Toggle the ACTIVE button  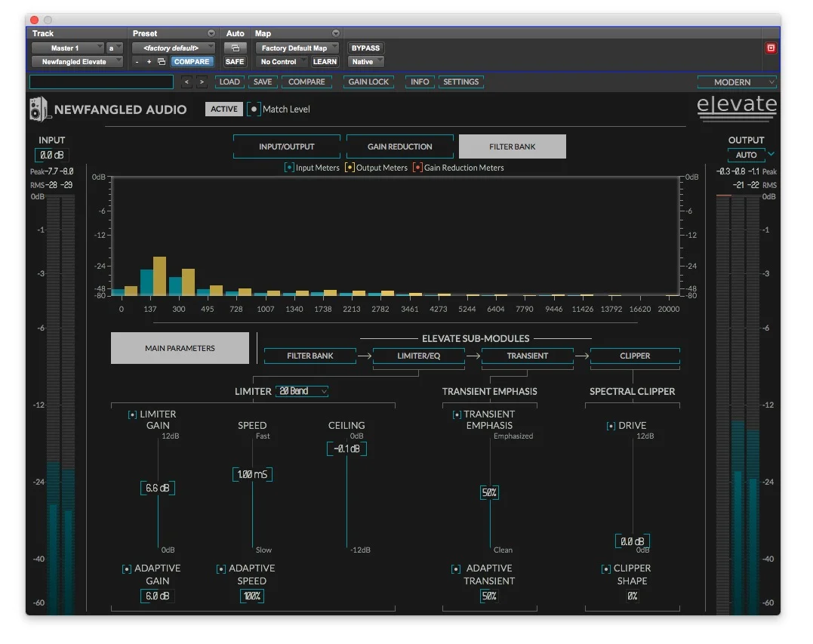(x=224, y=109)
